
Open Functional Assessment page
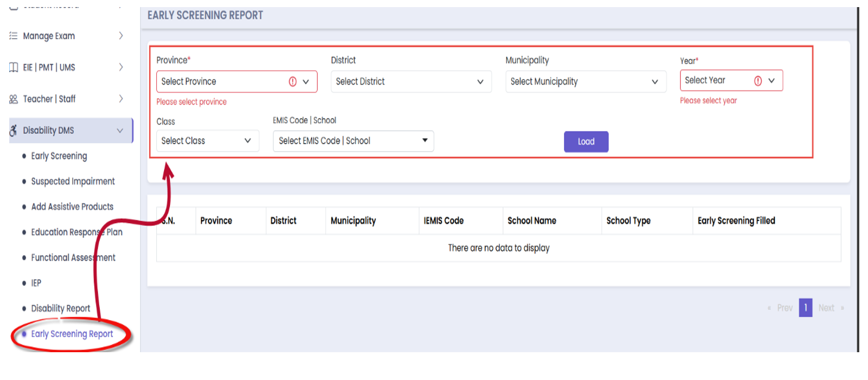click(73, 257)
